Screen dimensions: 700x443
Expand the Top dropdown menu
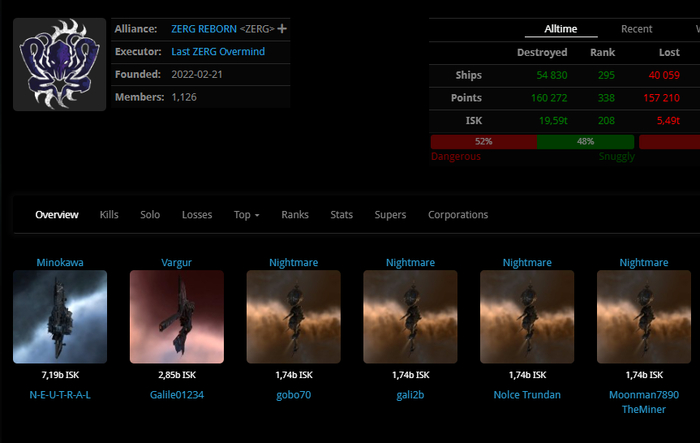click(246, 215)
